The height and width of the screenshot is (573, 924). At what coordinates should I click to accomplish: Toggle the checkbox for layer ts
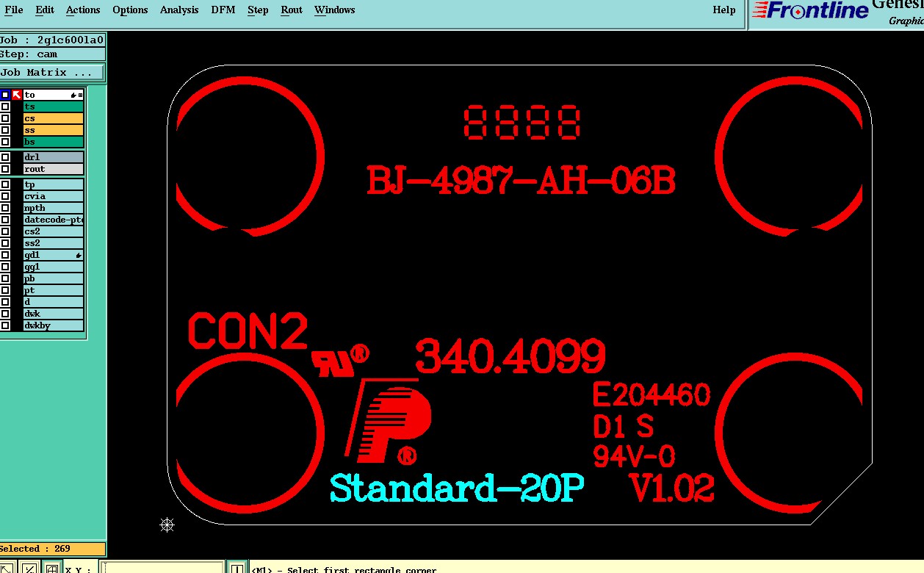[x=5, y=107]
